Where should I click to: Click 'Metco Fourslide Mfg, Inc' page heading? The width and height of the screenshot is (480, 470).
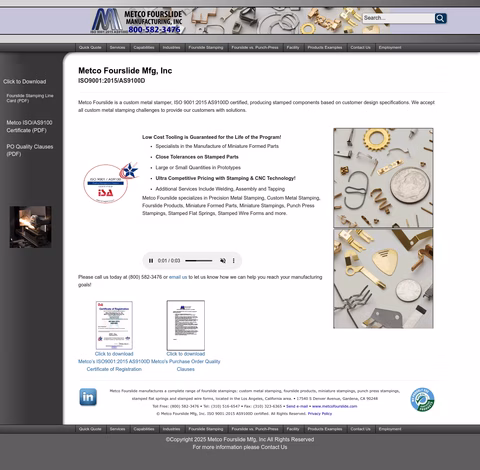(x=125, y=71)
